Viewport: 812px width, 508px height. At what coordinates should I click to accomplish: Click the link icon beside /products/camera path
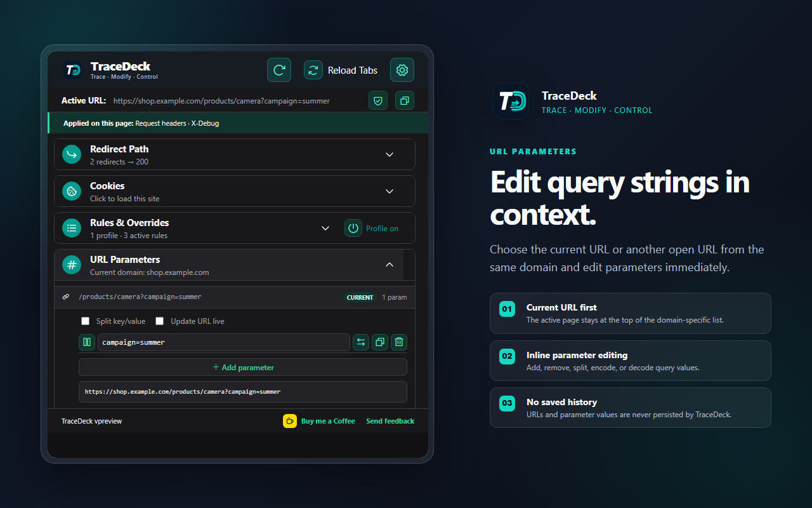pos(66,297)
